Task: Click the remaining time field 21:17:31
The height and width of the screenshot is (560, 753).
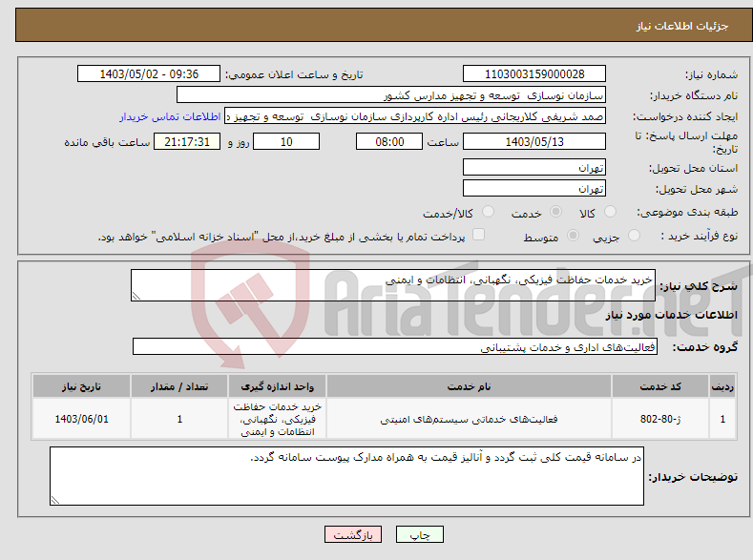Action: tap(187, 141)
